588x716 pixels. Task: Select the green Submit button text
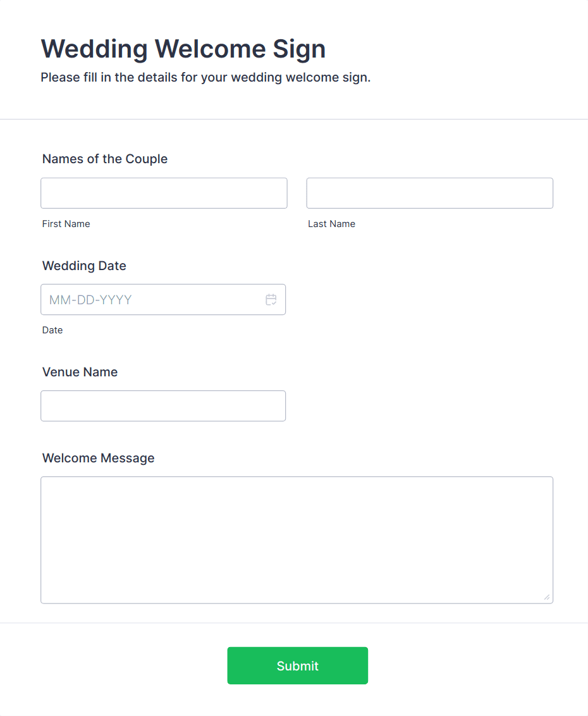[297, 665]
